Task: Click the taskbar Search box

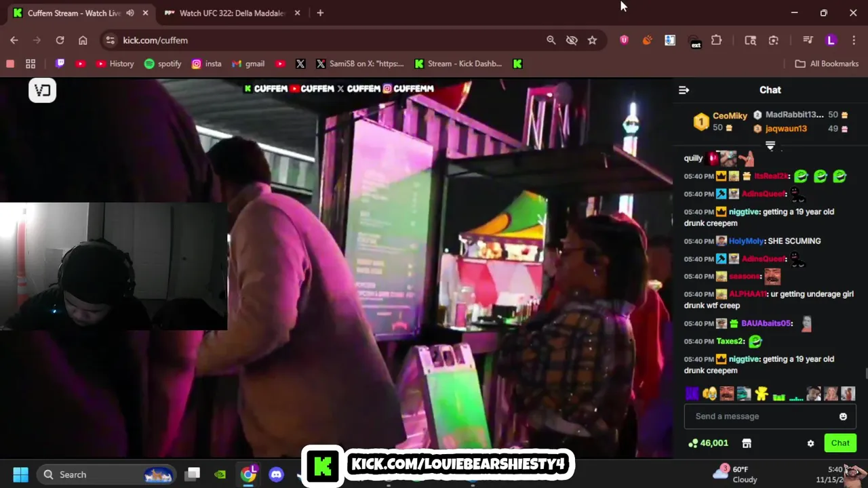Action: pos(106,474)
